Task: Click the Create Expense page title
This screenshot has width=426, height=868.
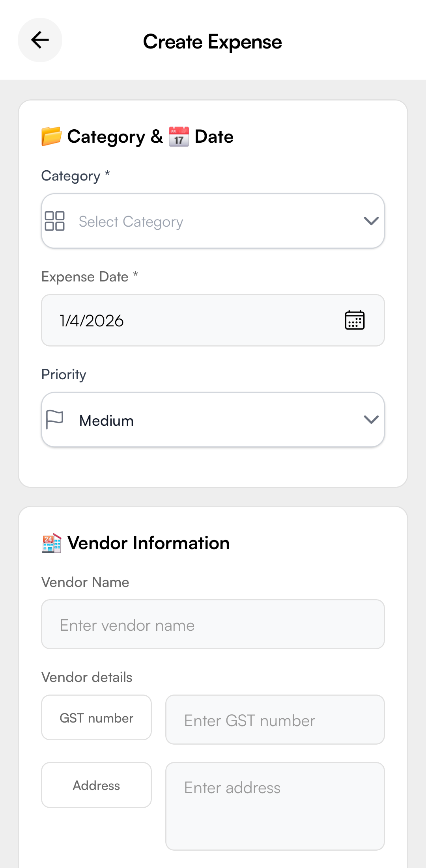Action: point(212,42)
